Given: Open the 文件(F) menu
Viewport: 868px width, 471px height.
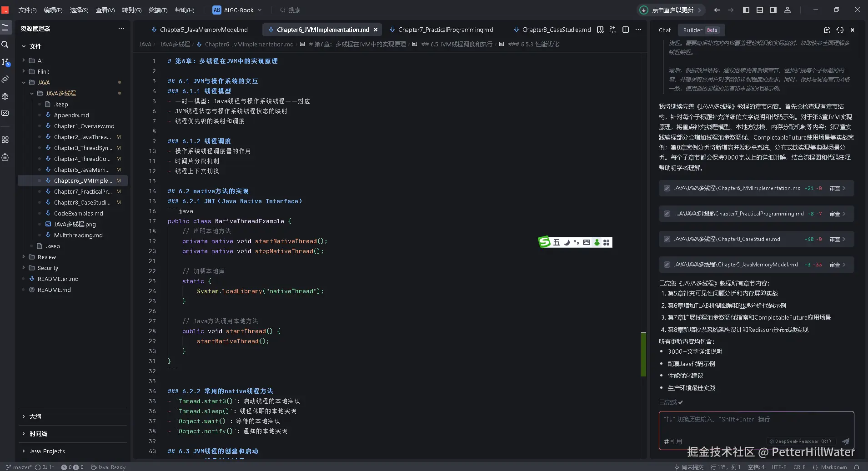Looking at the screenshot, I should click(x=27, y=10).
